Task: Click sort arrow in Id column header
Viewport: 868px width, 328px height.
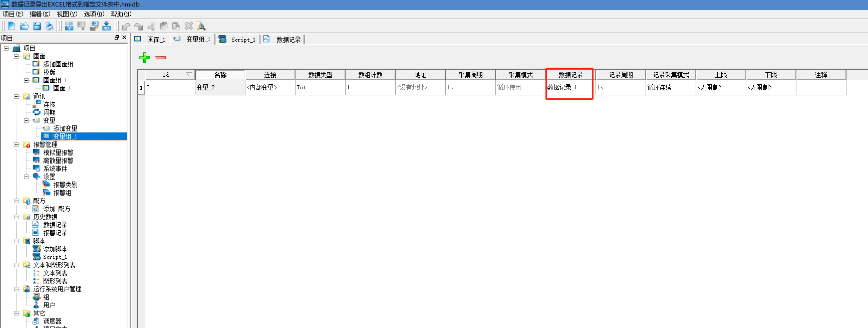Action: click(189, 75)
